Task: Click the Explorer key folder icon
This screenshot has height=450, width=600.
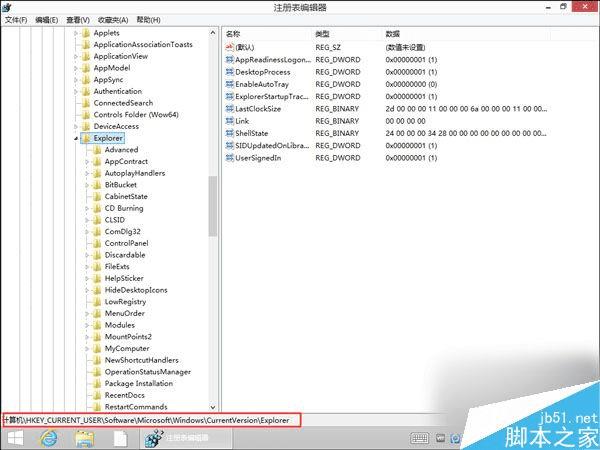Action: [x=86, y=139]
